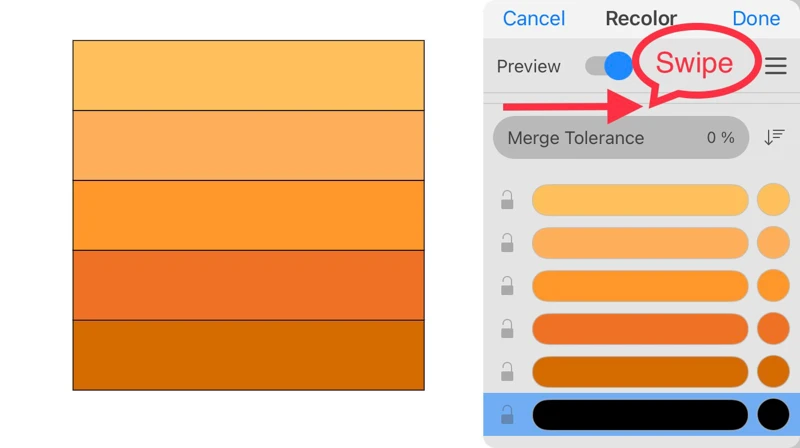Adjust the Merge Tolerance slider
800x448 pixels.
[x=621, y=138]
